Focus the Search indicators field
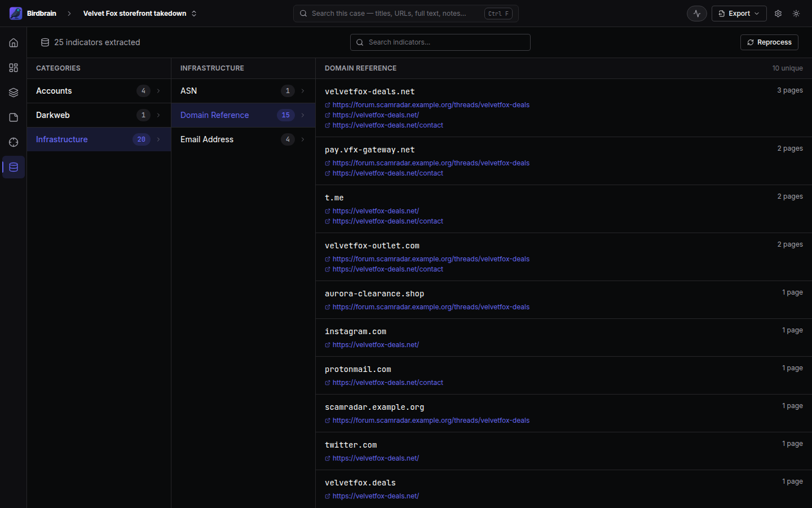This screenshot has height=508, width=812. (440, 42)
